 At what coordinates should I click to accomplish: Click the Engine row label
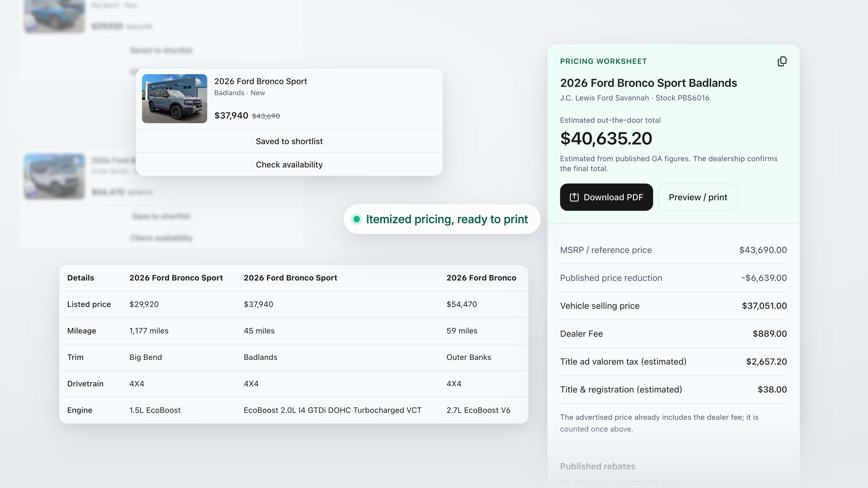(80, 410)
